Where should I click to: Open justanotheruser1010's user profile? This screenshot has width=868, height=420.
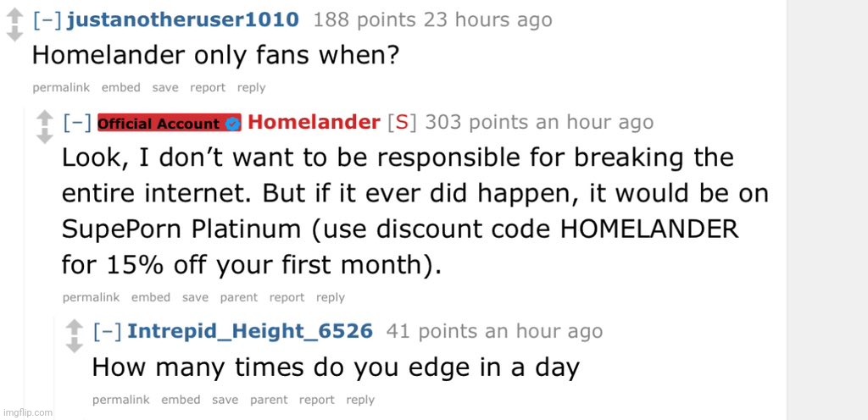[x=181, y=19]
